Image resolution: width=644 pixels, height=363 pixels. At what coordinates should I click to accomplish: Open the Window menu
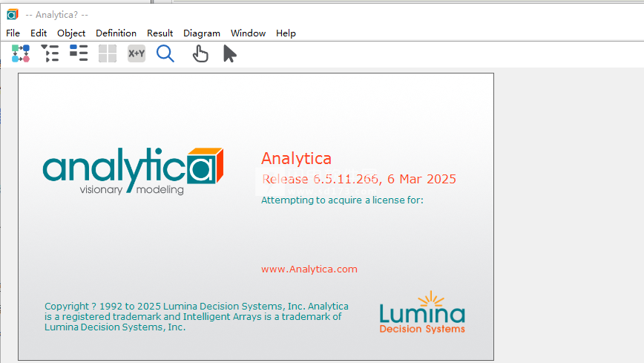click(x=248, y=33)
